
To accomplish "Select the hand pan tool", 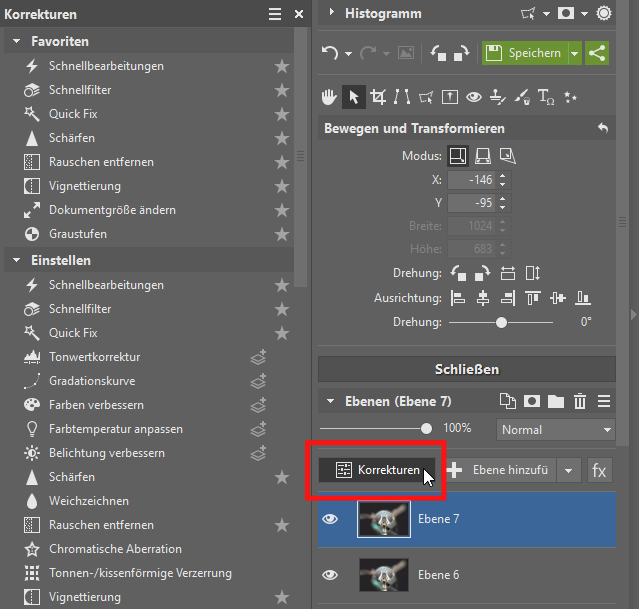I will 329,97.
